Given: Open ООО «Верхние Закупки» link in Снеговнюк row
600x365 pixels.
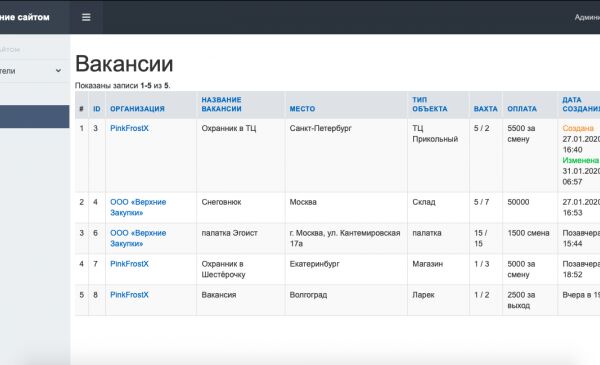Looking at the screenshot, I should pos(138,207).
